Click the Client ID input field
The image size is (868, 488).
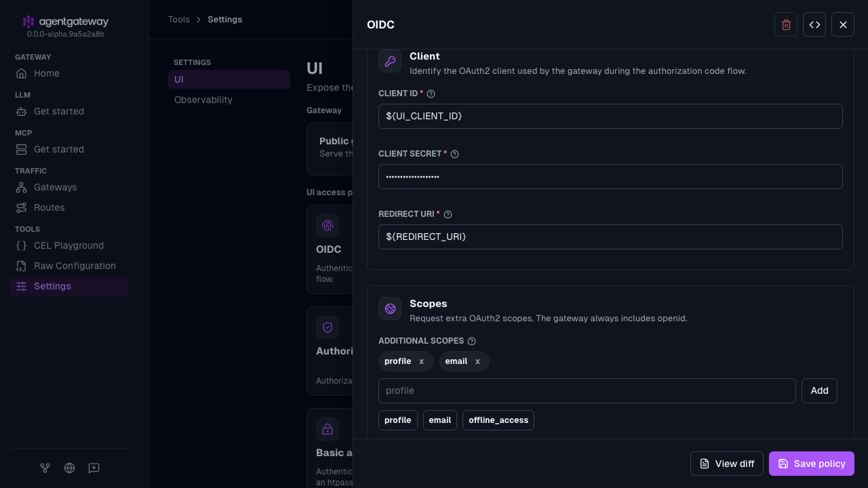(610, 116)
